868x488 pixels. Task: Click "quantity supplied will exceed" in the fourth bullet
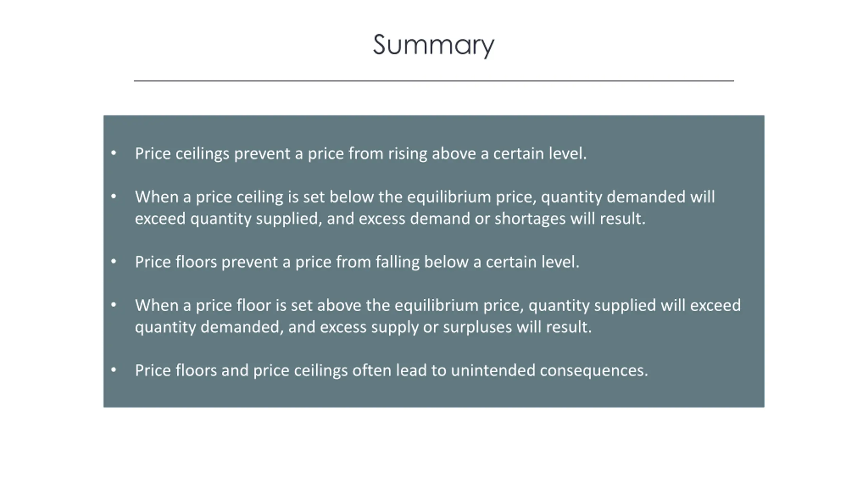(634, 305)
